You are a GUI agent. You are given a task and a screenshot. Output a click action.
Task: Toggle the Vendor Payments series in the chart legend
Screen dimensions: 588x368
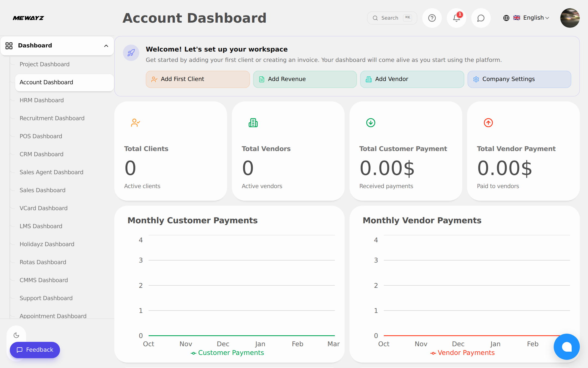point(463,352)
